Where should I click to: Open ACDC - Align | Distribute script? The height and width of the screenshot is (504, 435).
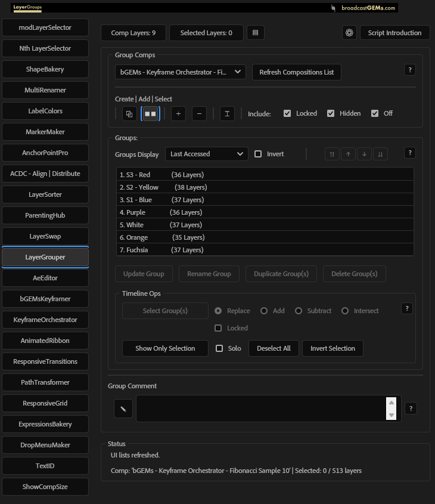pos(45,174)
